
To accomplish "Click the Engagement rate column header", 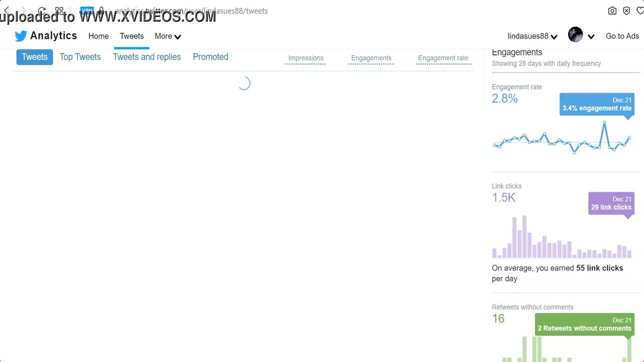I will click(443, 58).
